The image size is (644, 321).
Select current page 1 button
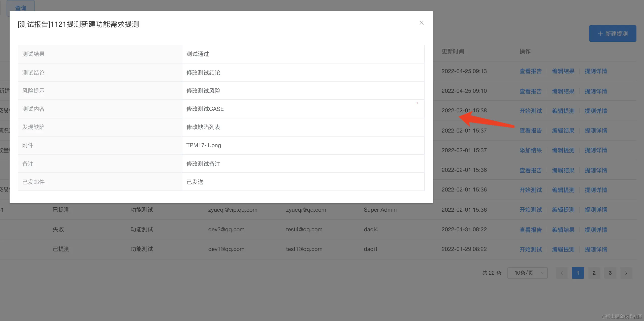point(578,273)
